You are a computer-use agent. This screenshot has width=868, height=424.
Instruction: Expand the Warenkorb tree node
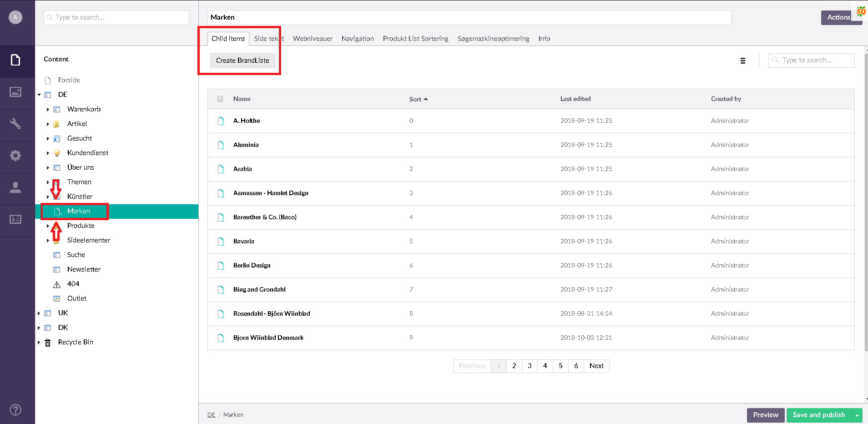(48, 110)
